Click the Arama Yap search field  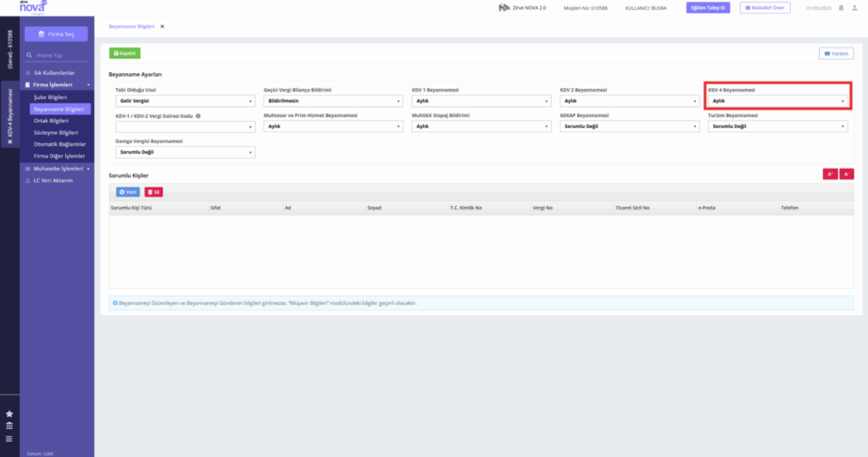pos(56,55)
